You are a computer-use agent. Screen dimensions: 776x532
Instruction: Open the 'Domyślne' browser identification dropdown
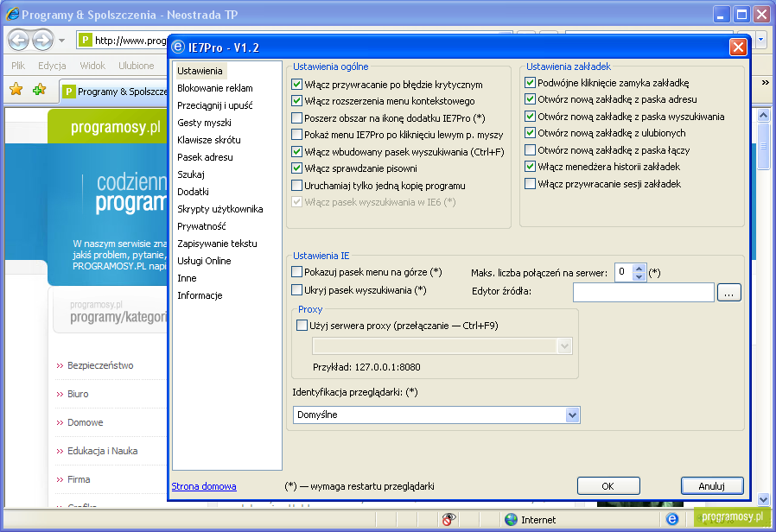pyautogui.click(x=573, y=415)
